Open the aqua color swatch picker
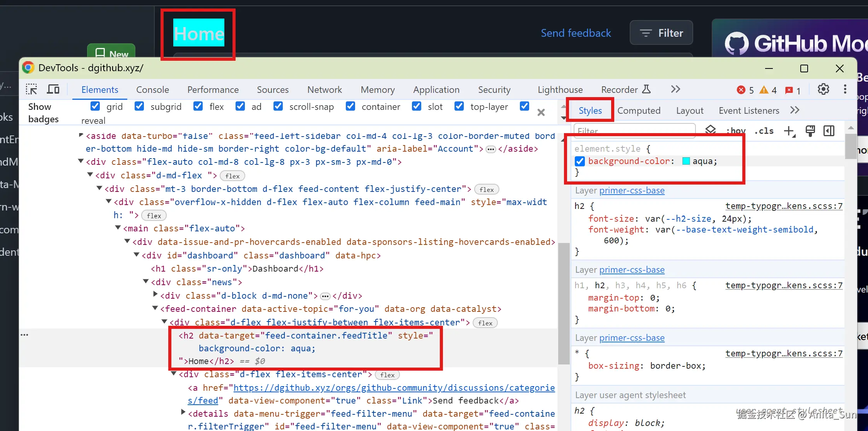The image size is (868, 431). tap(686, 161)
